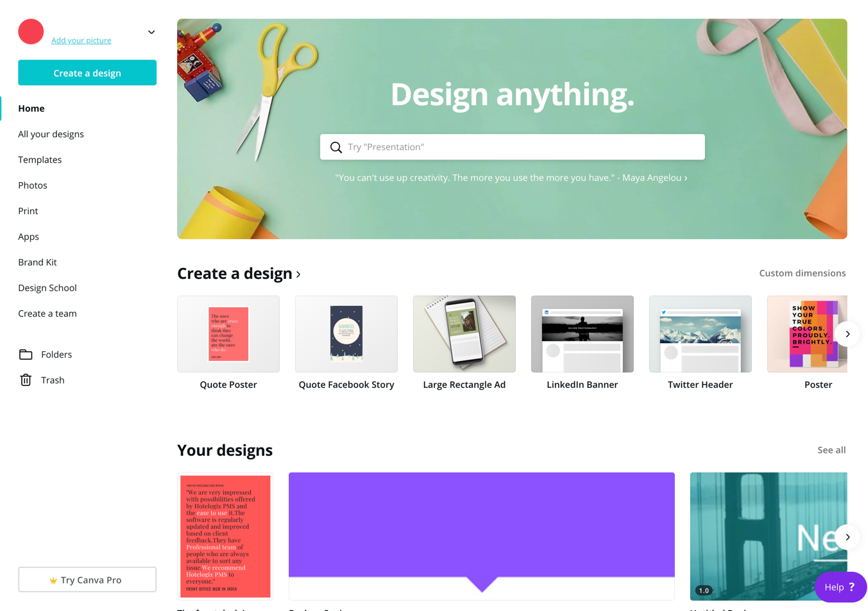Click the crown icon on Try Canva Pro
868x611 pixels.
[53, 580]
